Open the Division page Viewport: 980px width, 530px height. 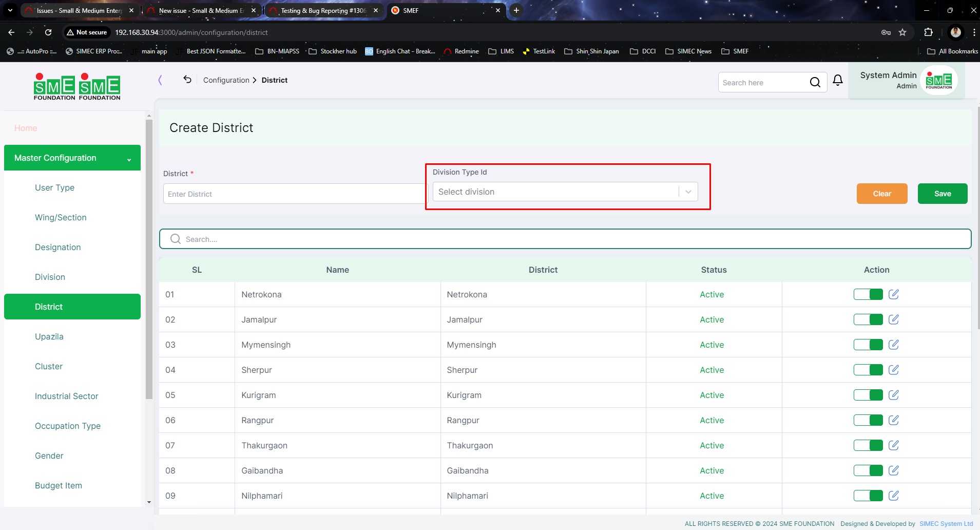[50, 277]
